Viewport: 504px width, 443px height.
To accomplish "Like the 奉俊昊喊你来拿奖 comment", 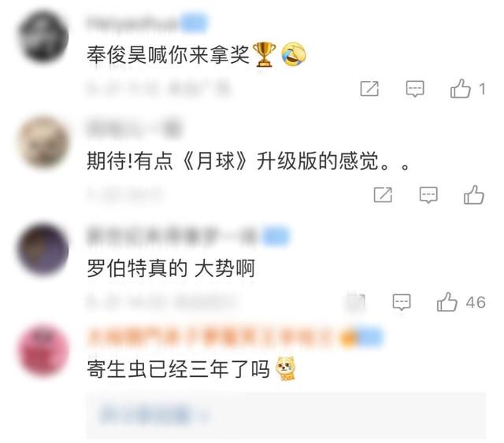I will click(460, 88).
